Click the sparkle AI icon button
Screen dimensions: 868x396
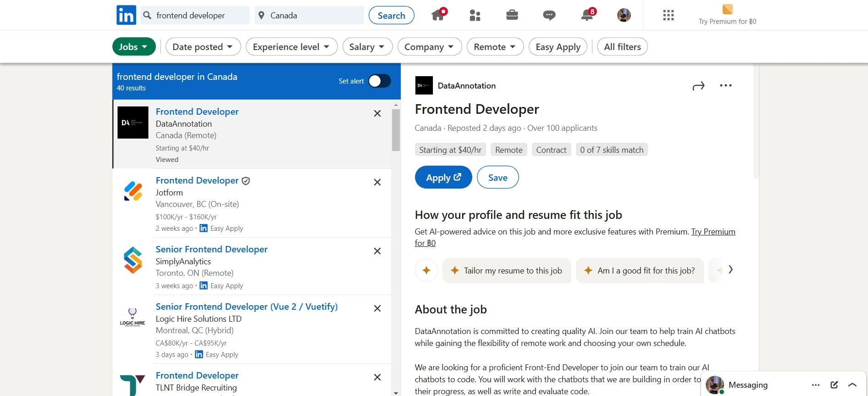click(x=426, y=270)
